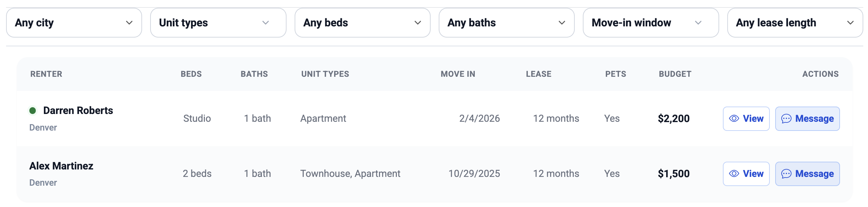Select Darren Roberts' name
Viewport: 868px width, 207px height.
tap(79, 110)
